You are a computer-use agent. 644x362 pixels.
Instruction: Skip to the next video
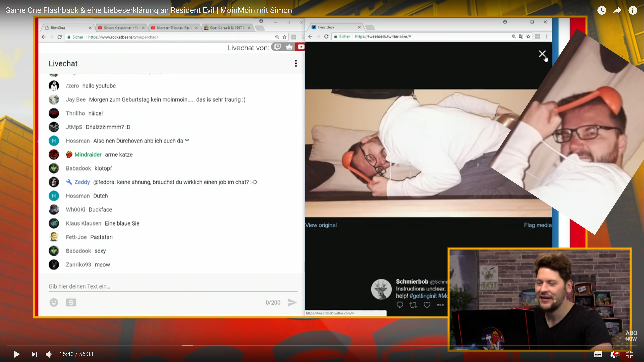[x=34, y=354]
